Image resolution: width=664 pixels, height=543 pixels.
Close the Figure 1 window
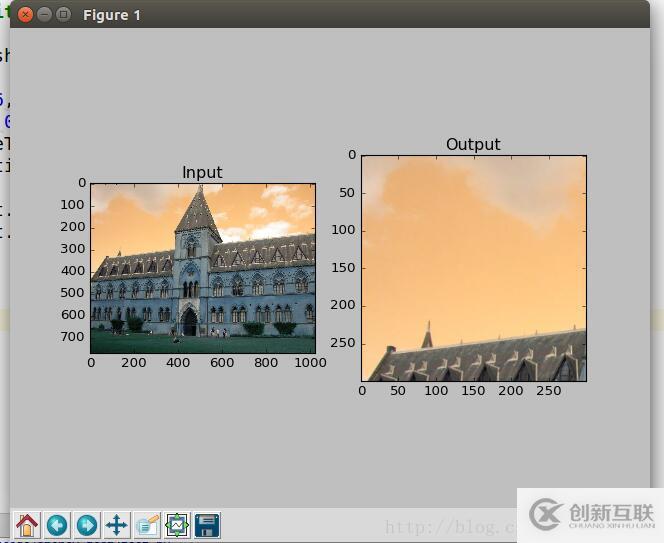[25, 15]
